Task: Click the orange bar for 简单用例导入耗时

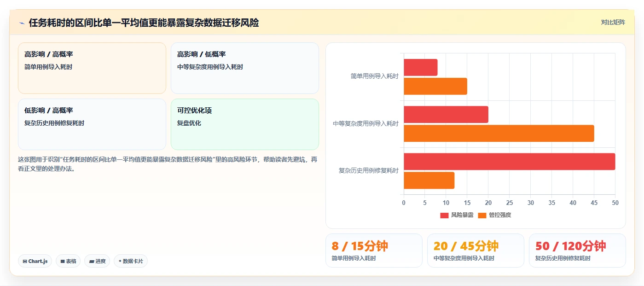Action: [x=435, y=86]
